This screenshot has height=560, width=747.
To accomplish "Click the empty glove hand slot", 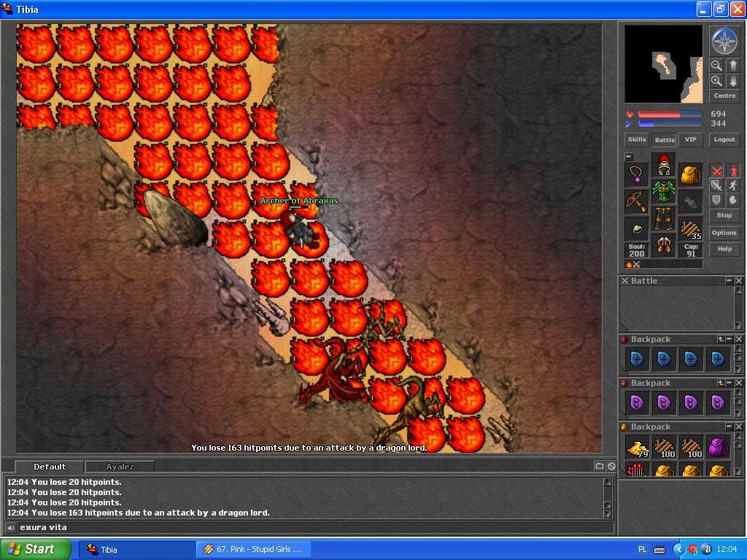I will 690,201.
